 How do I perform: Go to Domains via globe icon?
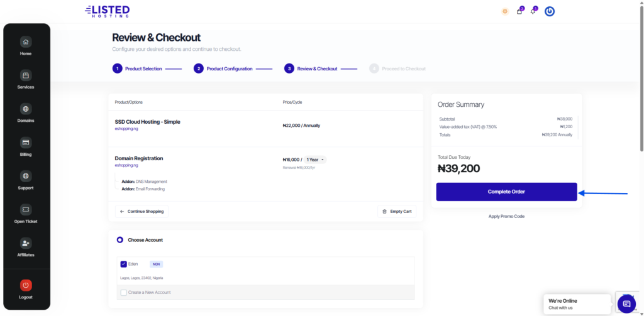[x=26, y=109]
